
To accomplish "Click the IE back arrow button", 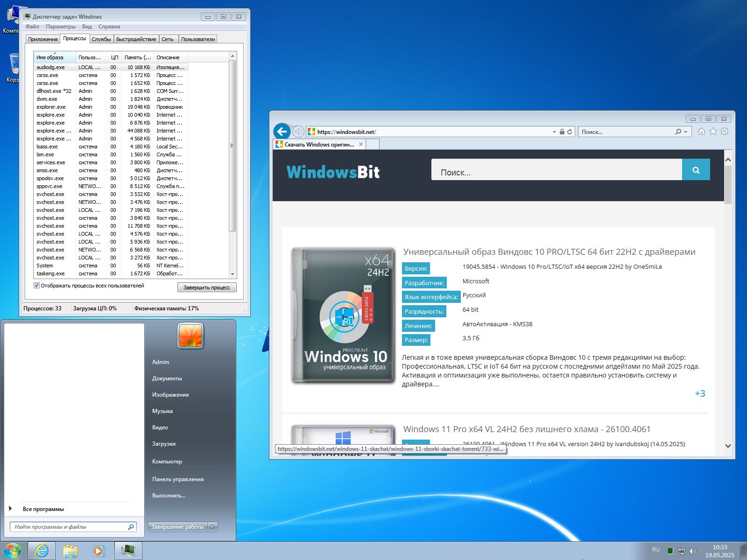I will (x=282, y=132).
